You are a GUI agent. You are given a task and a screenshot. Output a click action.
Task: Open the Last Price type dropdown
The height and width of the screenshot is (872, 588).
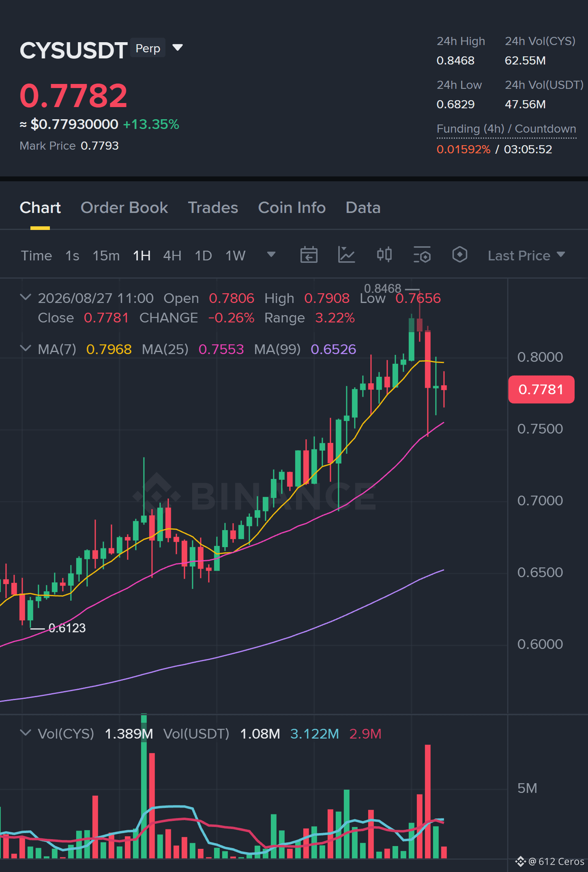pyautogui.click(x=526, y=256)
